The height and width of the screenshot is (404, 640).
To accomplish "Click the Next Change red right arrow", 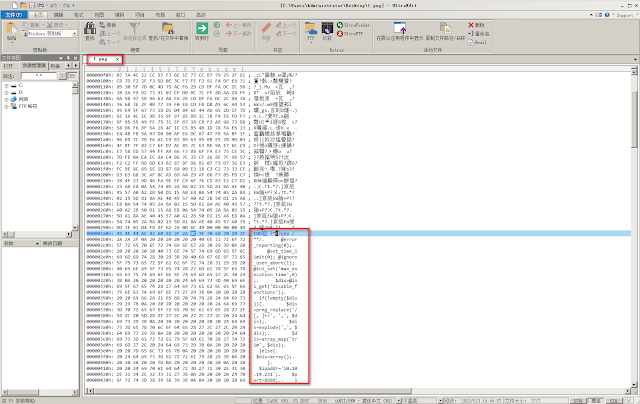I will click(x=238, y=33).
